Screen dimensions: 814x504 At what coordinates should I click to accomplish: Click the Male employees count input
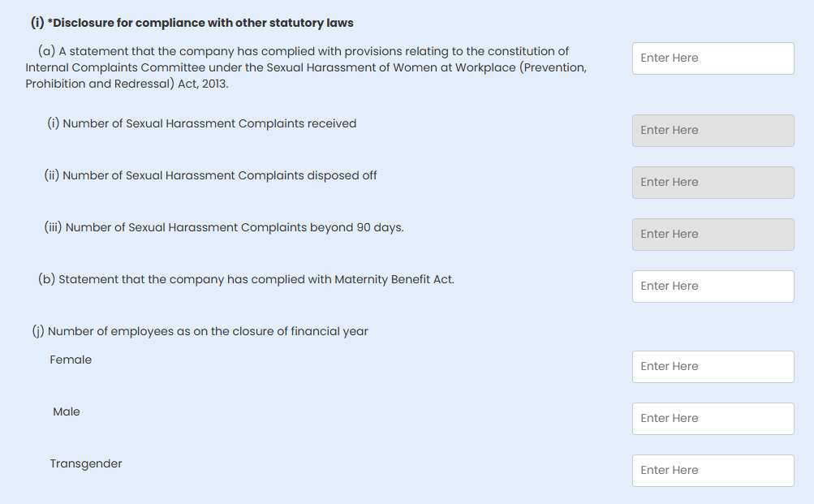713,419
